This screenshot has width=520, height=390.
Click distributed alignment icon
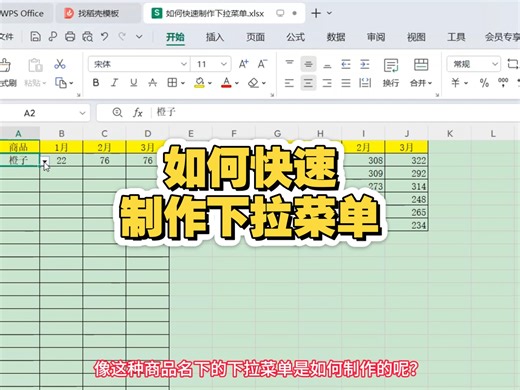(365, 83)
